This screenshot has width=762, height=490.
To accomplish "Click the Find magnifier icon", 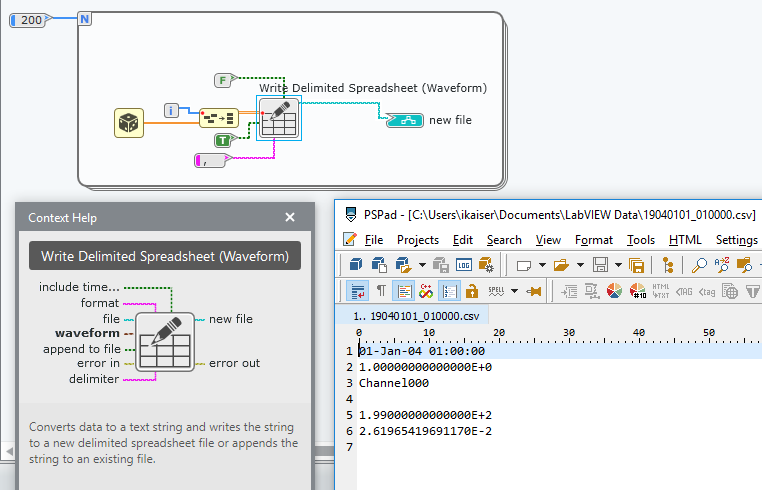I will 699,265.
